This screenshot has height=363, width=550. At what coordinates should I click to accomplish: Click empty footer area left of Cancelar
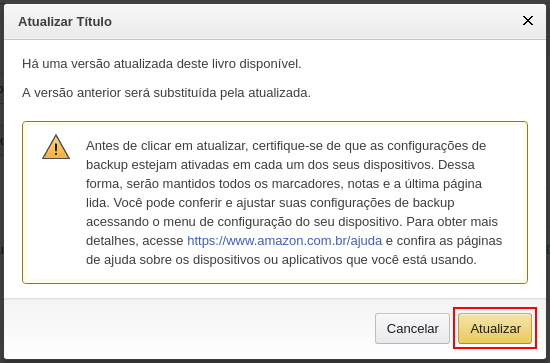(x=189, y=329)
